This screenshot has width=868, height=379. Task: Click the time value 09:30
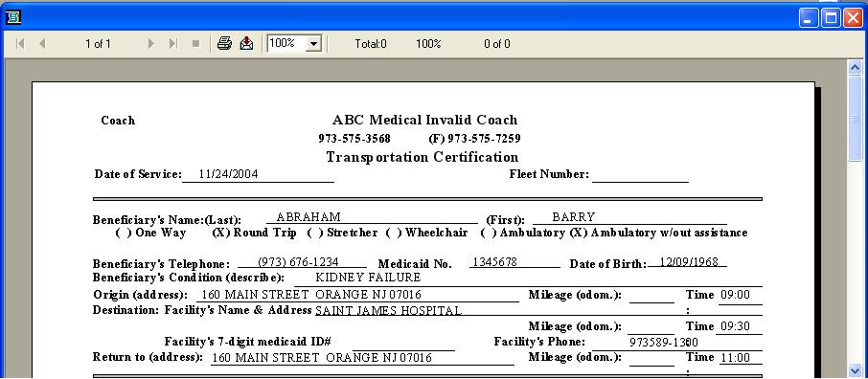[735, 326]
